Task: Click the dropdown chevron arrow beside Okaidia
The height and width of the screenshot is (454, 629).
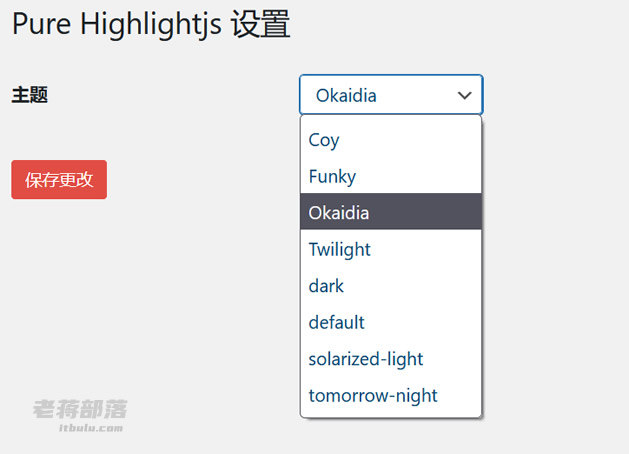Action: 465,95
